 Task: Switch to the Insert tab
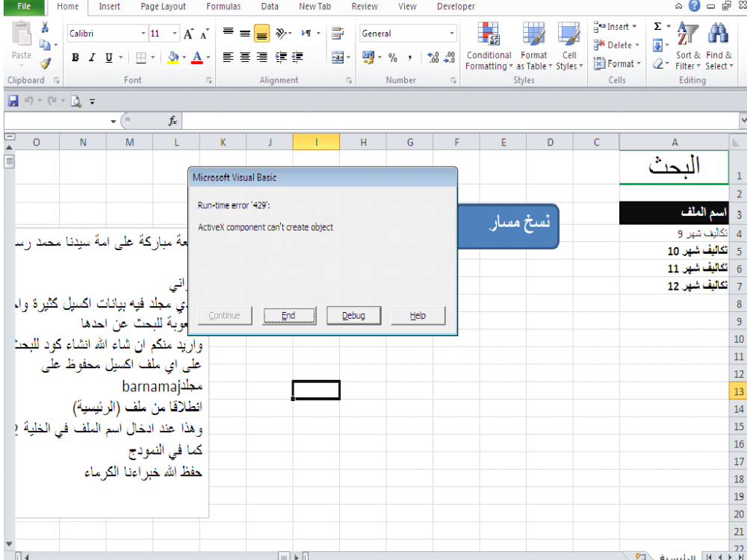point(109,7)
